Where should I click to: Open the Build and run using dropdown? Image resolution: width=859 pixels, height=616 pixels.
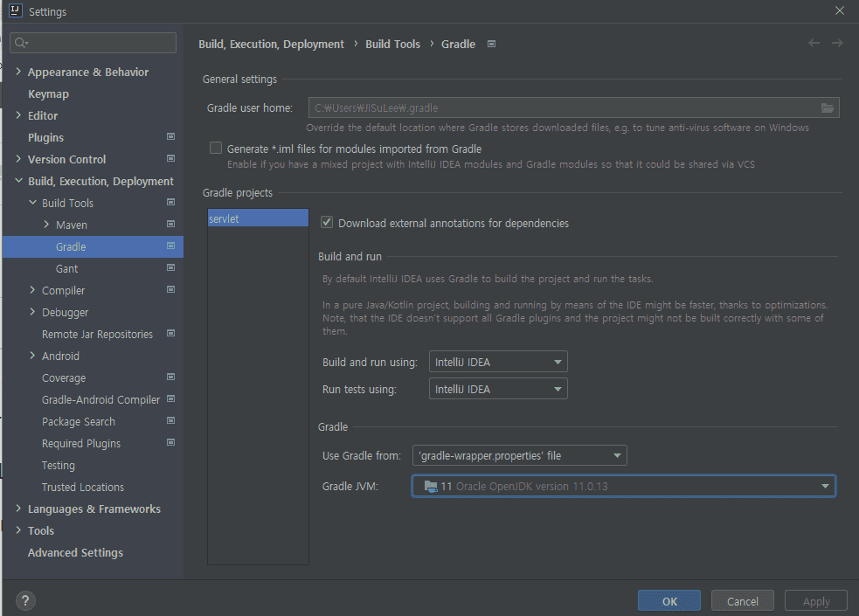(x=497, y=362)
